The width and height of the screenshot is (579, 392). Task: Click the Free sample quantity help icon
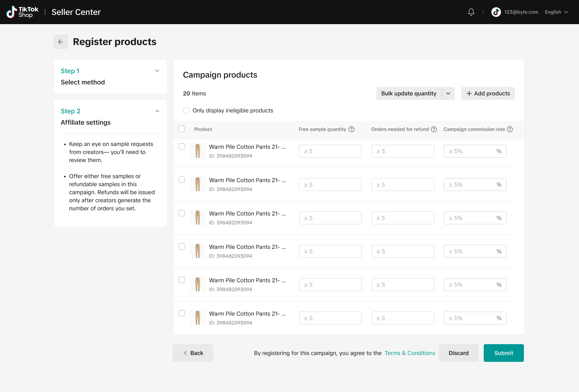(351, 129)
